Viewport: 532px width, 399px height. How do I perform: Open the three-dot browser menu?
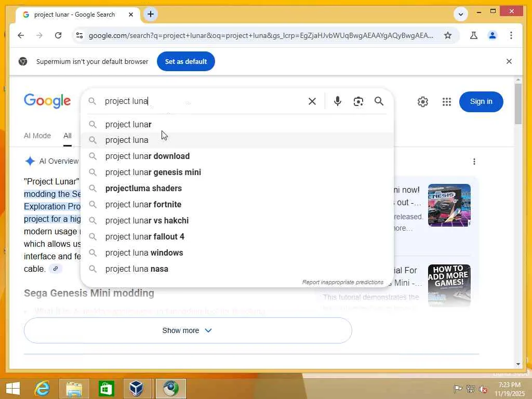click(x=511, y=35)
